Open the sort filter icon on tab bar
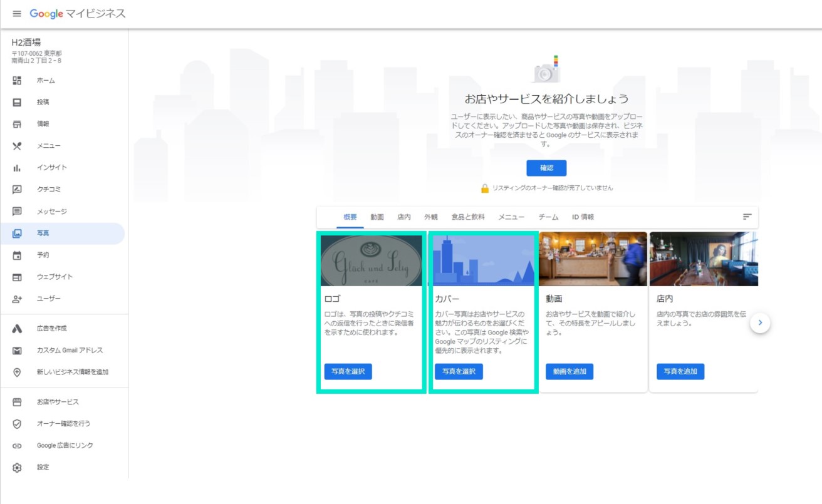 (747, 217)
